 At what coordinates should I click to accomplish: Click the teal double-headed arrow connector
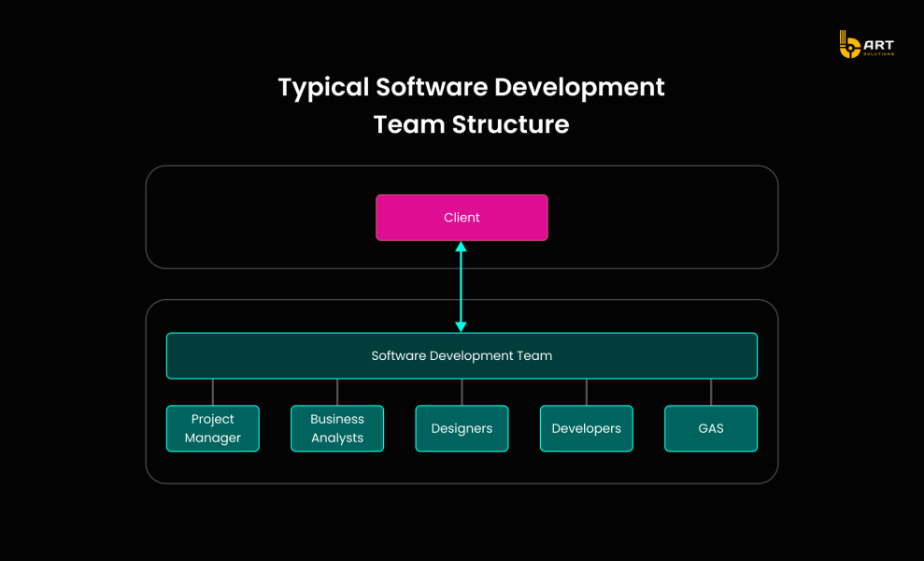[461, 285]
